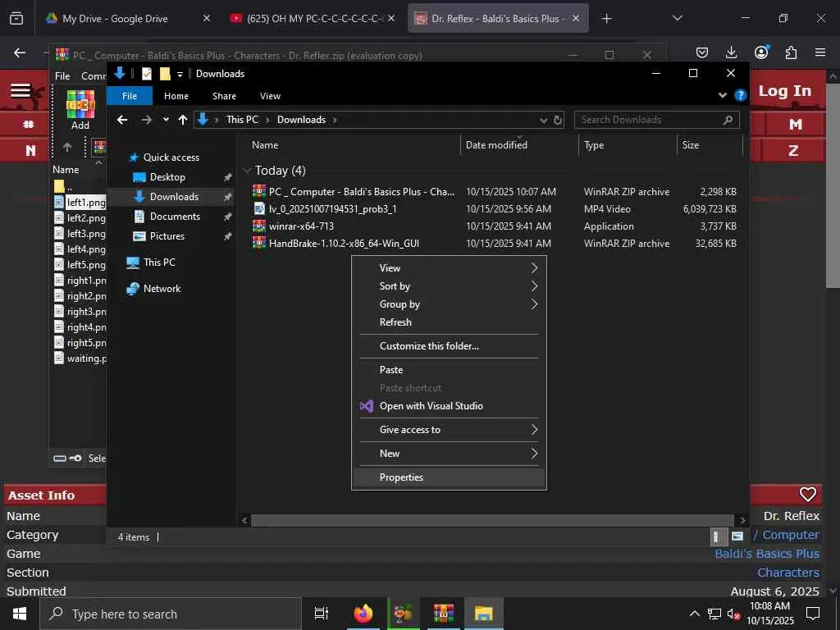This screenshot has height=630, width=840.
Task: Open the Firefox extensions puzzle icon
Action: tap(791, 52)
